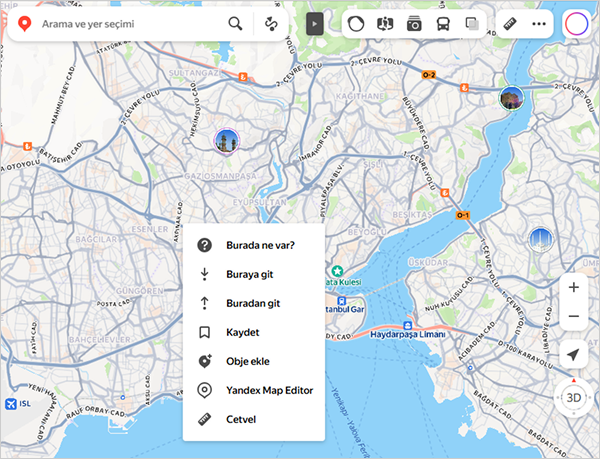Click the 'BAĞCILAR' district label
Screen dimensions: 600x459
(96, 239)
